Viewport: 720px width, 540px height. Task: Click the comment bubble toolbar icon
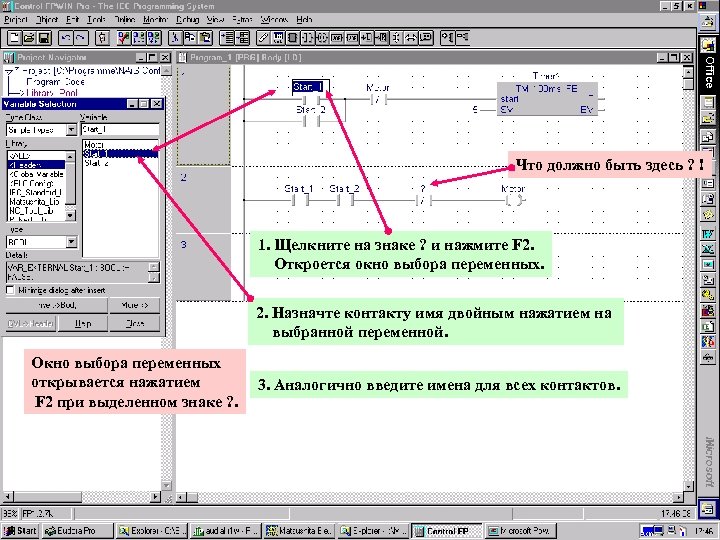pos(426,38)
